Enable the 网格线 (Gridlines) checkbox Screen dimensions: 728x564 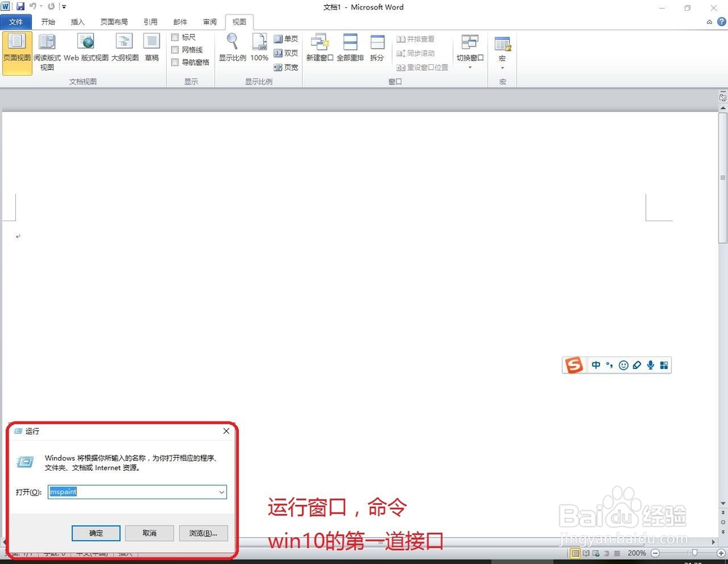click(x=174, y=49)
